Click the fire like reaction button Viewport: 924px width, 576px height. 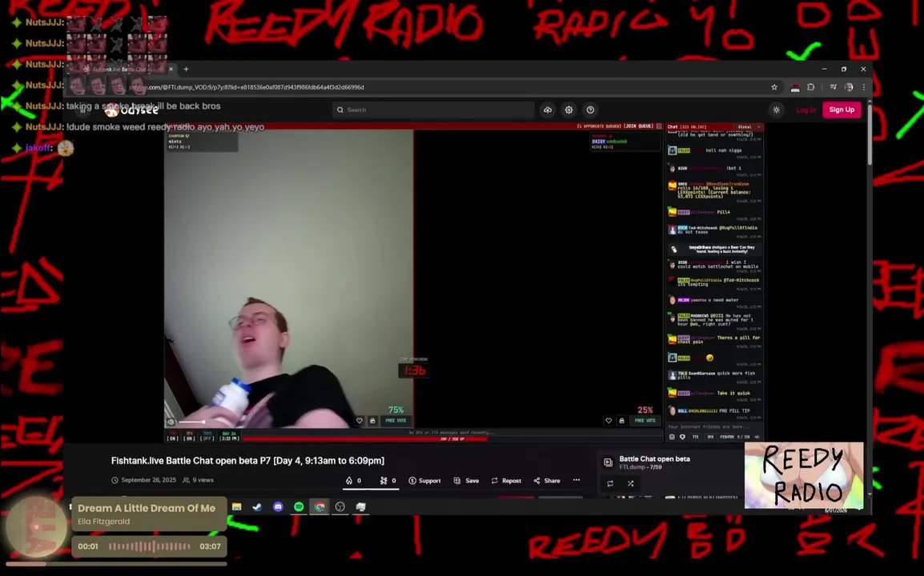[353, 481]
